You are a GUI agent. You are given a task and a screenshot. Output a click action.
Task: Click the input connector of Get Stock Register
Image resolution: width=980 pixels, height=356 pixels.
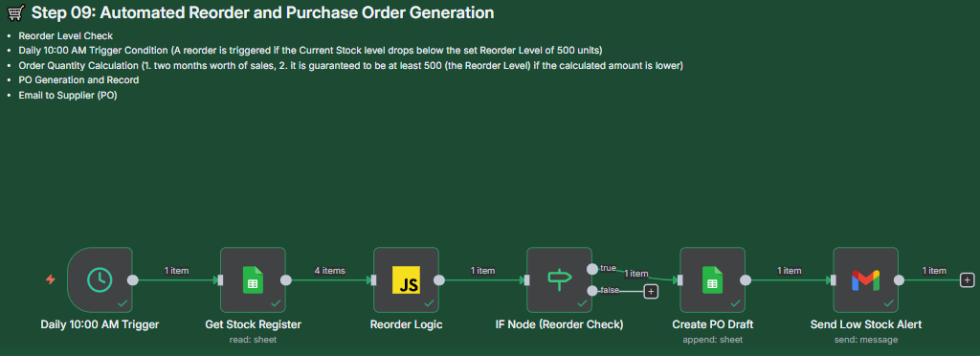click(220, 280)
